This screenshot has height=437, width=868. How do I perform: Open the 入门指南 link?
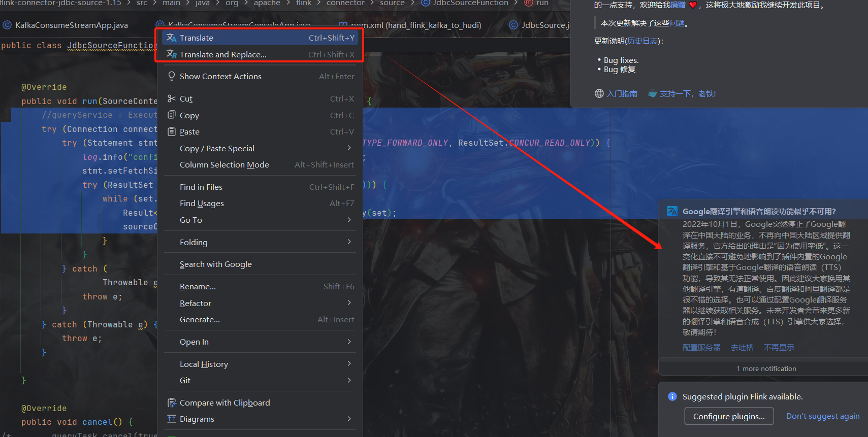click(622, 93)
